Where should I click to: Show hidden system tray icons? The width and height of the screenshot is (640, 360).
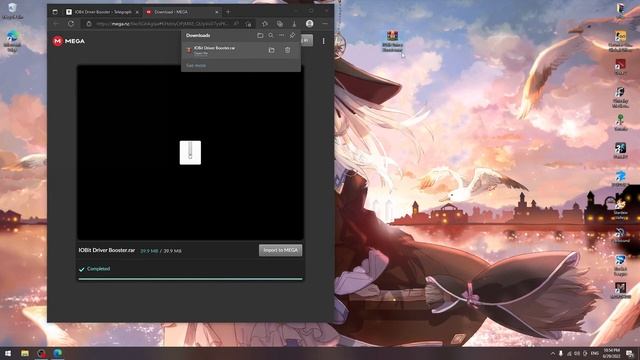tap(552, 353)
